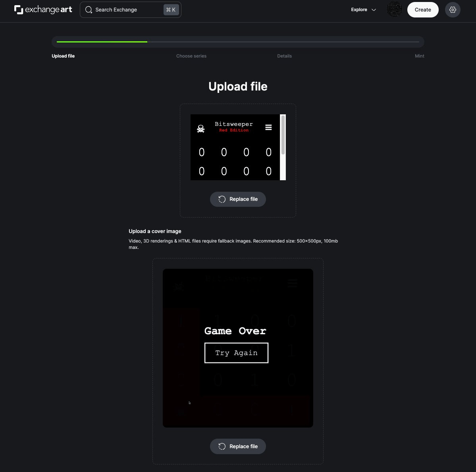Go to the Details step
Screen dimensions: 476x472
[284, 56]
